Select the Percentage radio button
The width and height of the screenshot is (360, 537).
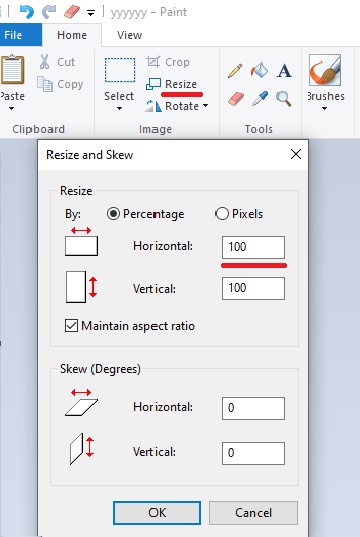[x=113, y=214]
